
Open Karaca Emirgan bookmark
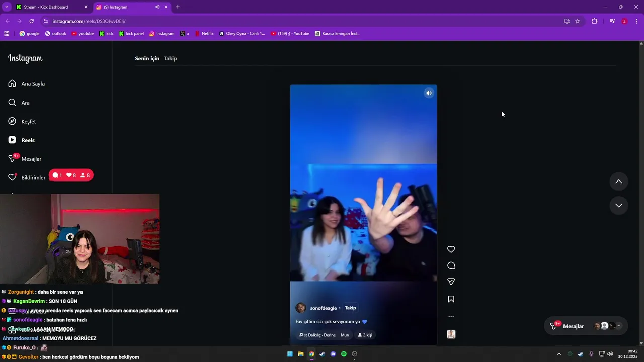coord(337,34)
